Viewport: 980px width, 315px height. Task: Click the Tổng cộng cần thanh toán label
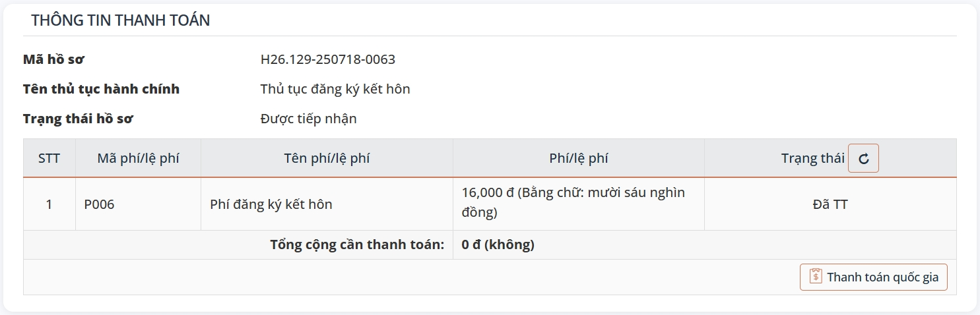pyautogui.click(x=357, y=245)
